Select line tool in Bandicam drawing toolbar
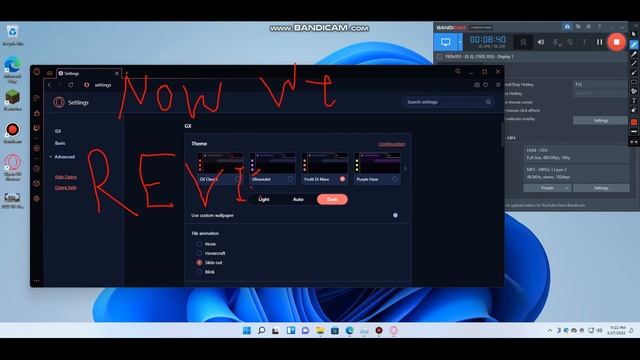The image size is (640, 360). 633,63
